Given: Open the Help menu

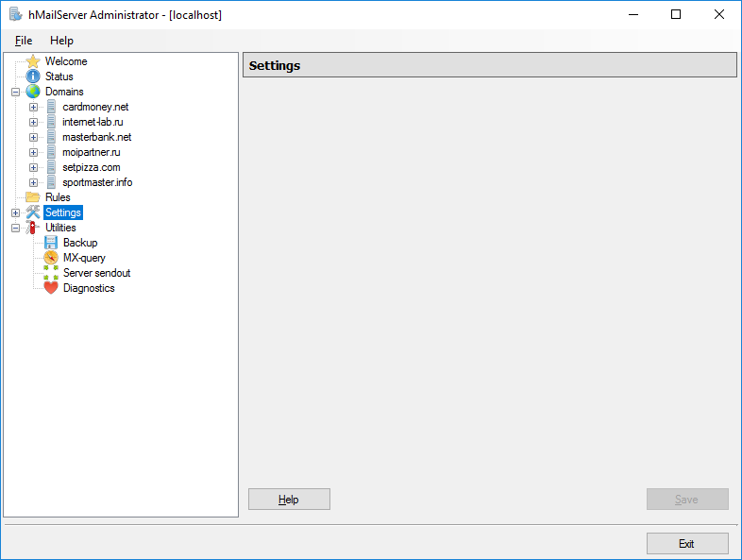Looking at the screenshot, I should pos(61,41).
